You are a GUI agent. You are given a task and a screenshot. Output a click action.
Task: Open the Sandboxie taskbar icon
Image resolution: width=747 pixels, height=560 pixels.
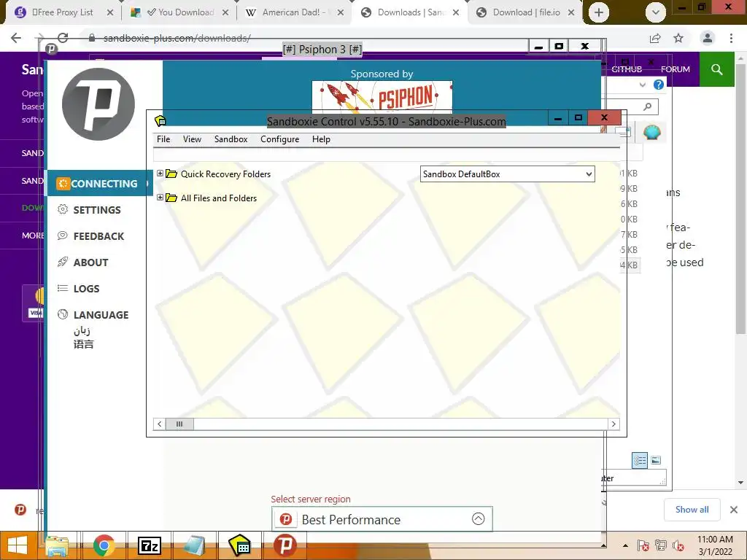[239, 545]
